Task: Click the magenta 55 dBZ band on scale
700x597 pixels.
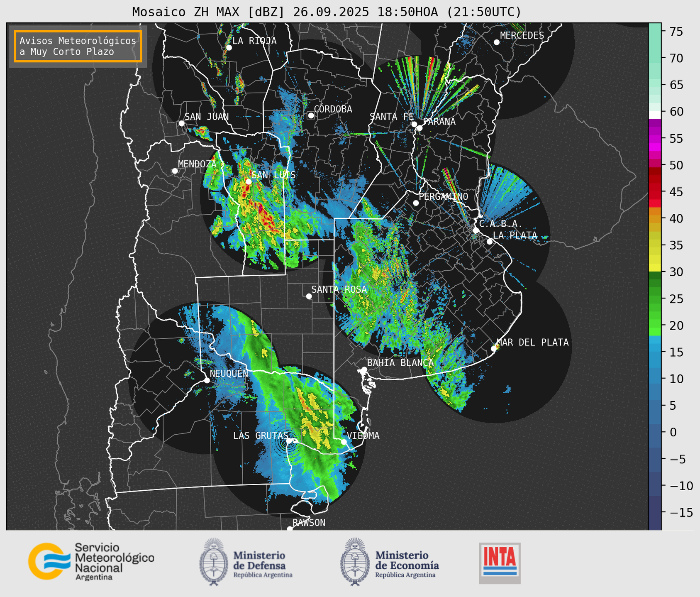Action: pos(655,139)
